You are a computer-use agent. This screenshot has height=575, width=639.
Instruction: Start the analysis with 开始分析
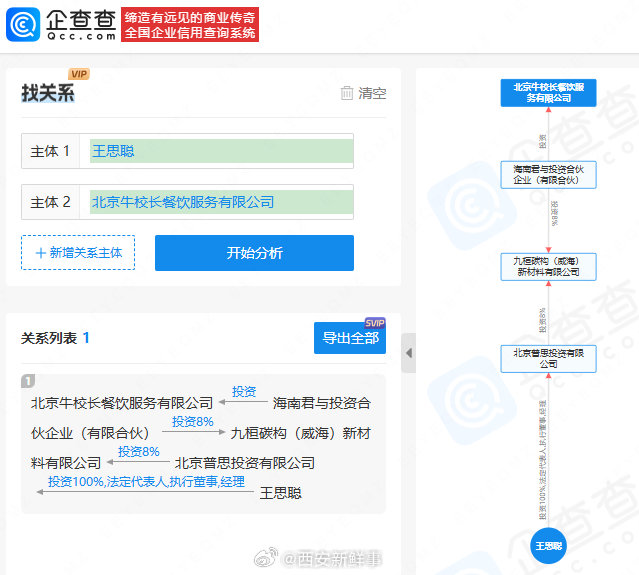coord(254,253)
